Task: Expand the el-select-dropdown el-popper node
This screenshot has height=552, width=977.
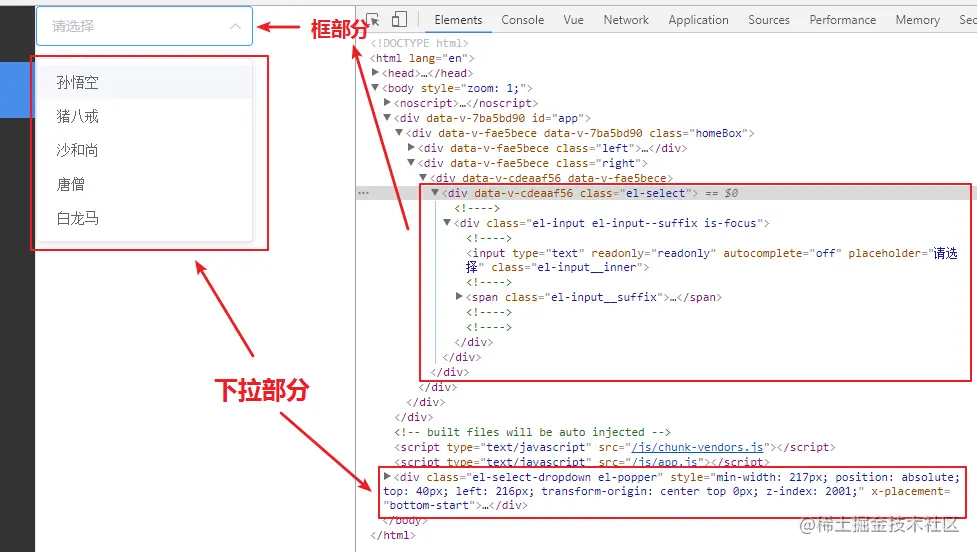Action: (x=387, y=476)
